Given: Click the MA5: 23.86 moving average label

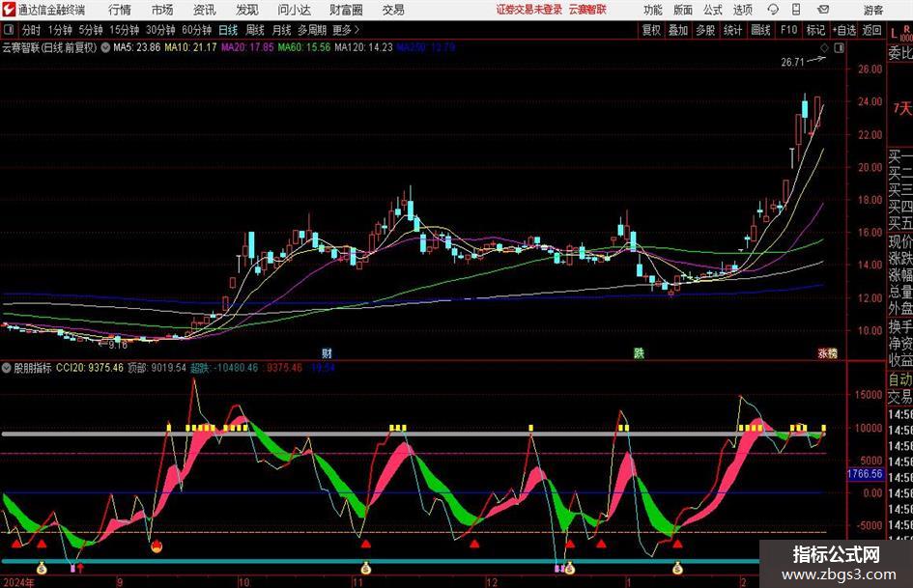Looking at the screenshot, I should pos(136,47).
